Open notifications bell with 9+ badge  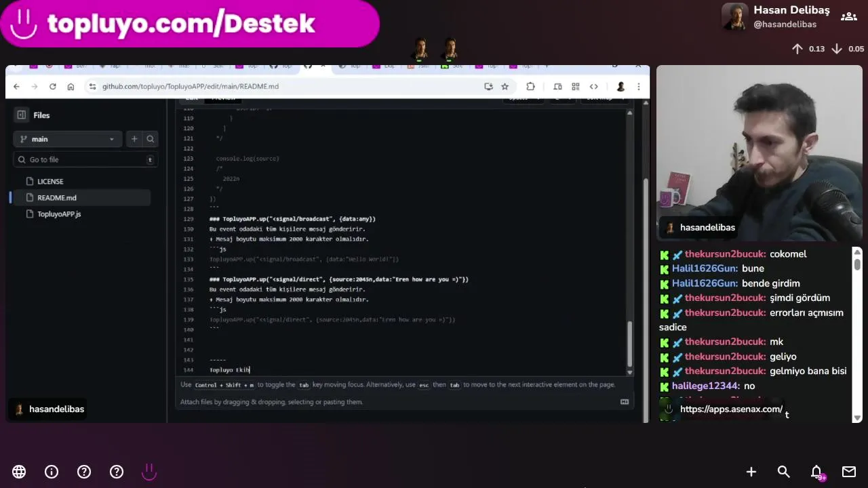(x=817, y=472)
